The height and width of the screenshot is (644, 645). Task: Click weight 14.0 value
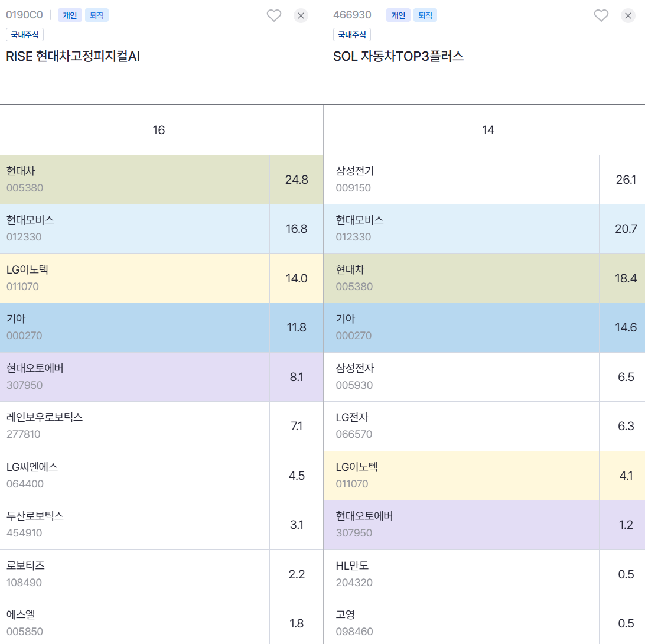(x=297, y=278)
